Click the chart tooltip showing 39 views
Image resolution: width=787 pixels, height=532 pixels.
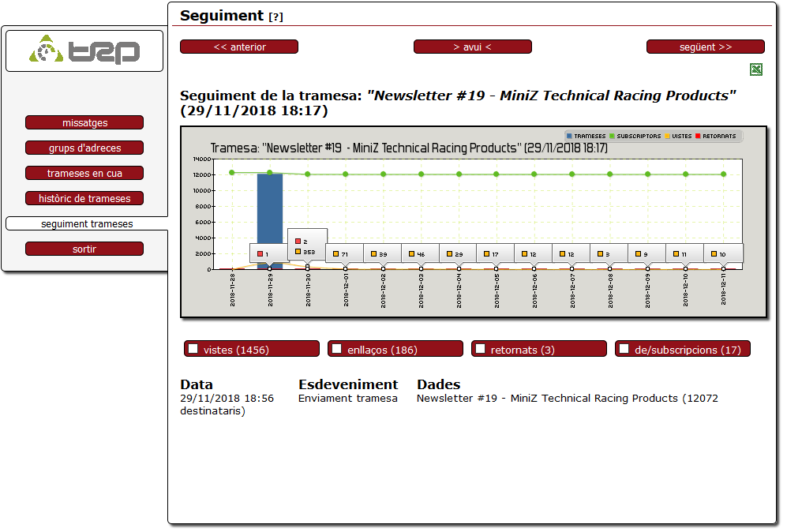(383, 254)
